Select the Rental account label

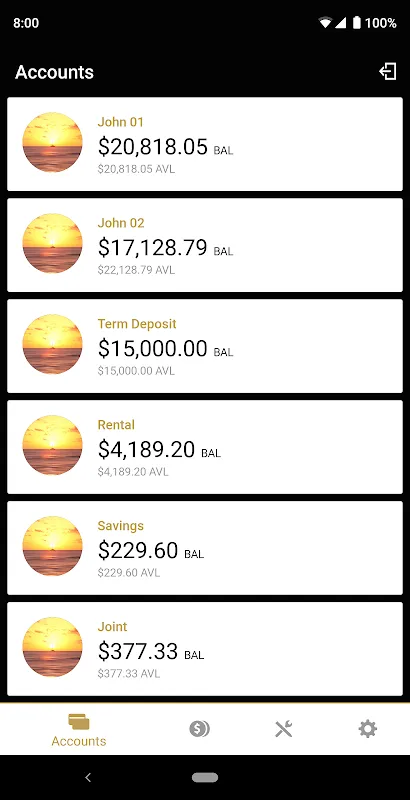116,425
